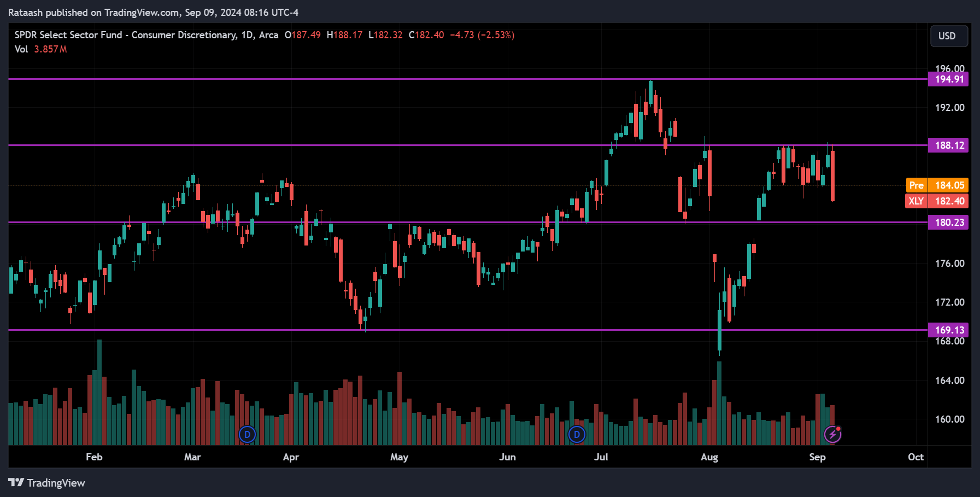The height and width of the screenshot is (497, 980).
Task: Click the dividend marker near April
Action: [x=248, y=435]
